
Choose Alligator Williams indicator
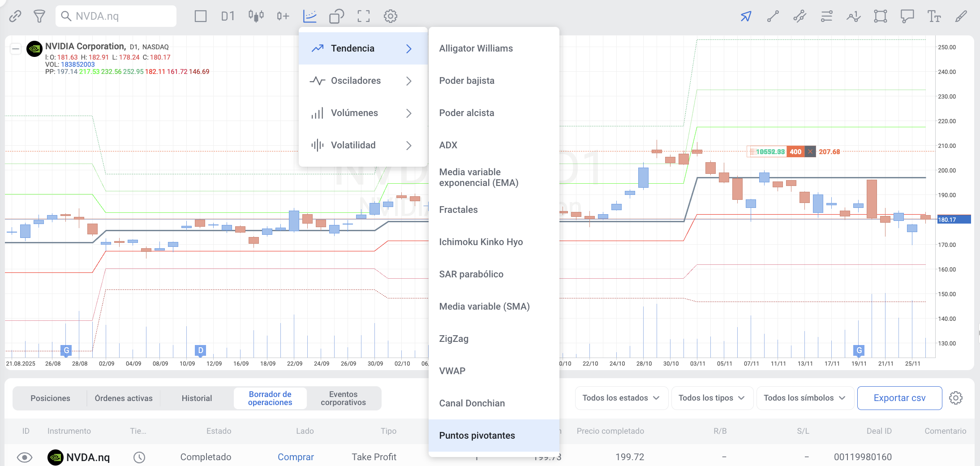[494, 48]
